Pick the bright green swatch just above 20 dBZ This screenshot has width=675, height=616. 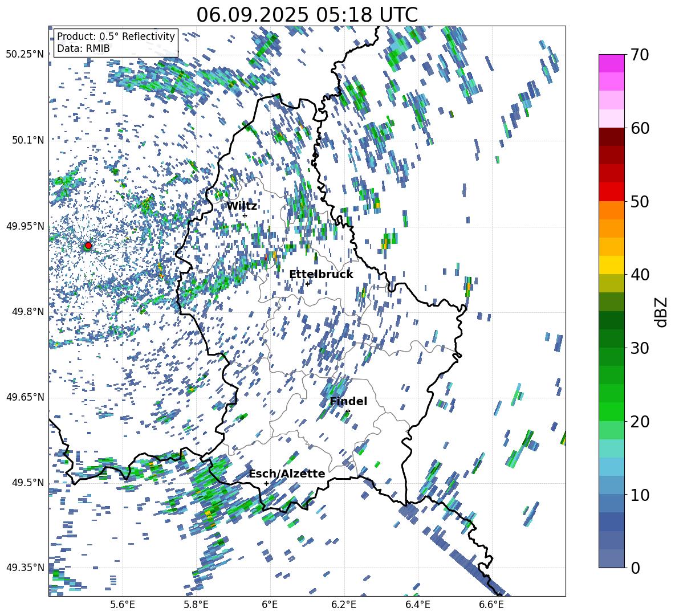click(611, 411)
